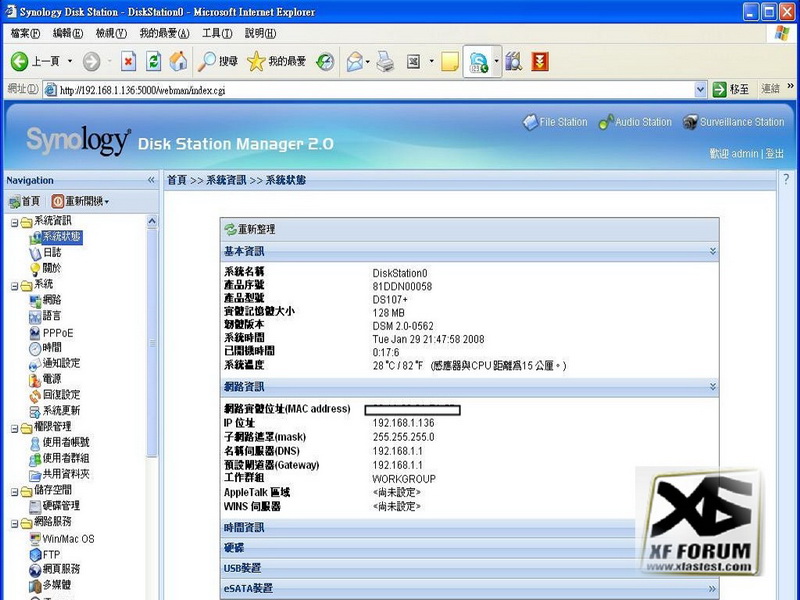This screenshot has height=600, width=800.
Task: Open File Station
Action: pyautogui.click(x=555, y=122)
